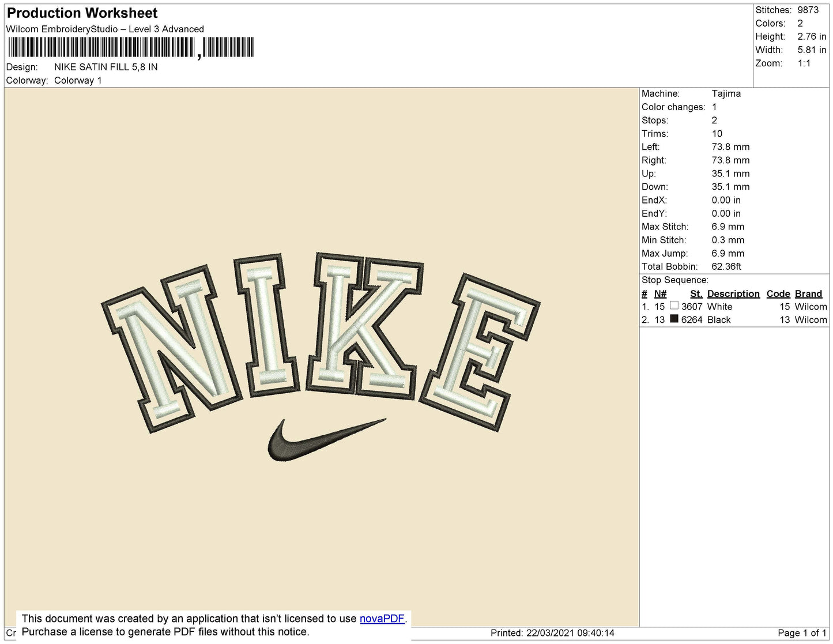The image size is (833, 644).
Task: Click the Total Bobbin value 62.36ft
Action: point(726,266)
